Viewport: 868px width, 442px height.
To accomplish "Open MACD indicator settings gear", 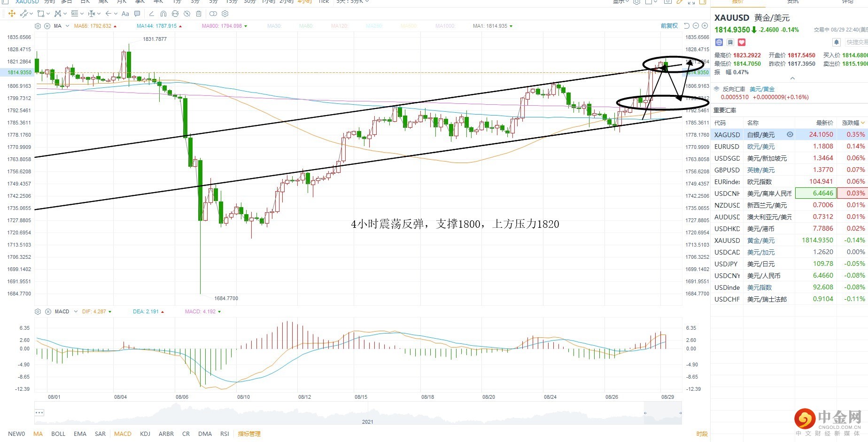I will click(38, 311).
